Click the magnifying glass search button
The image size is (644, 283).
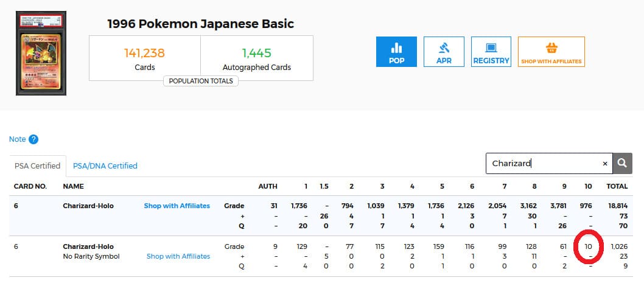[x=622, y=163]
